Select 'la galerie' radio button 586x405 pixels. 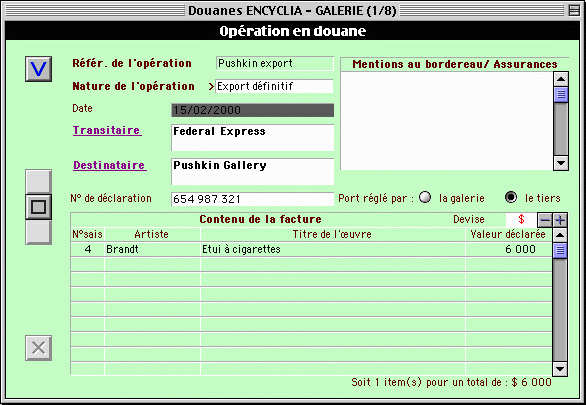tap(425, 197)
